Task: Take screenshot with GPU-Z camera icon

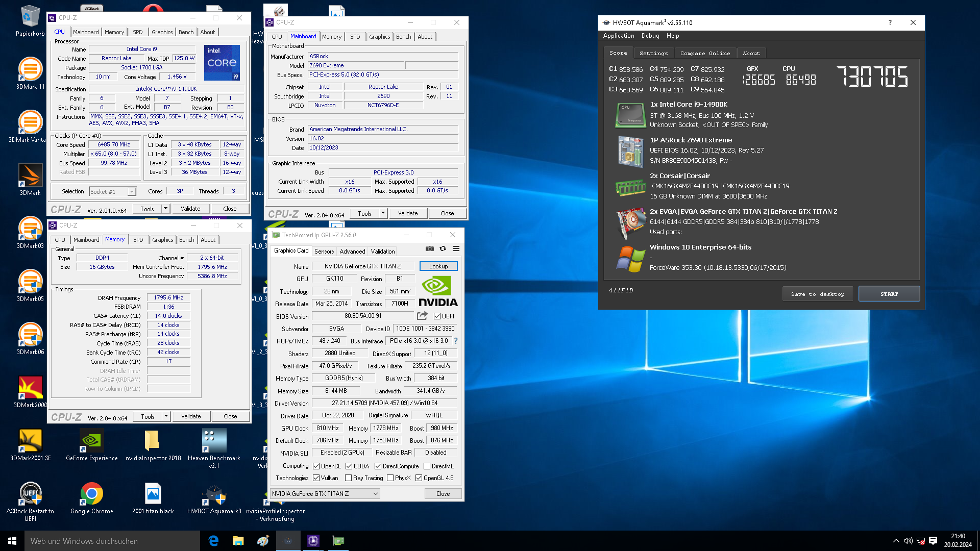Action: coord(430,249)
